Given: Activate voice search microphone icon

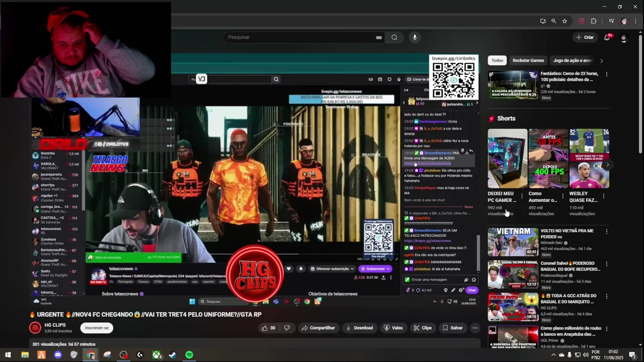Looking at the screenshot, I should (x=415, y=37).
